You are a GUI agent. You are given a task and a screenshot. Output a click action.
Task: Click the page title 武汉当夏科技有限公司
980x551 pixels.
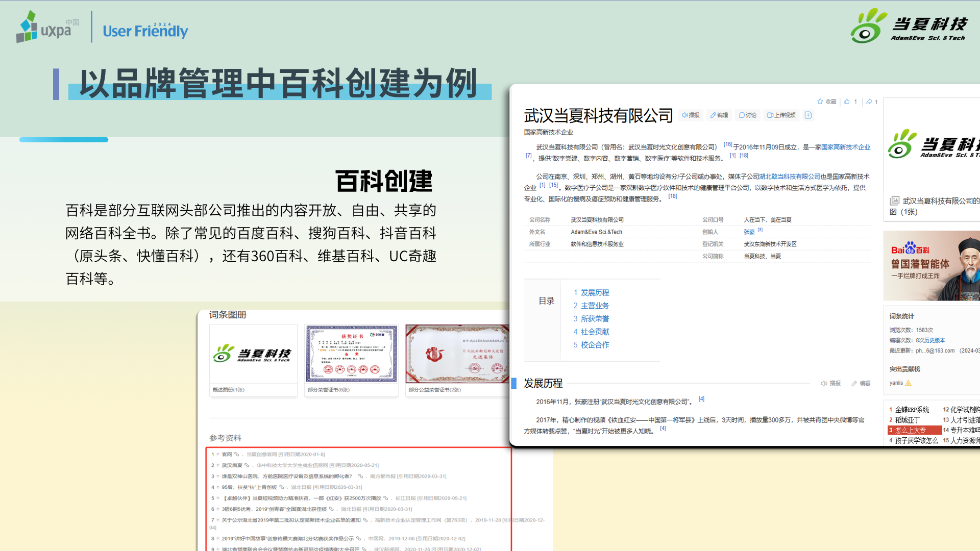tap(599, 116)
